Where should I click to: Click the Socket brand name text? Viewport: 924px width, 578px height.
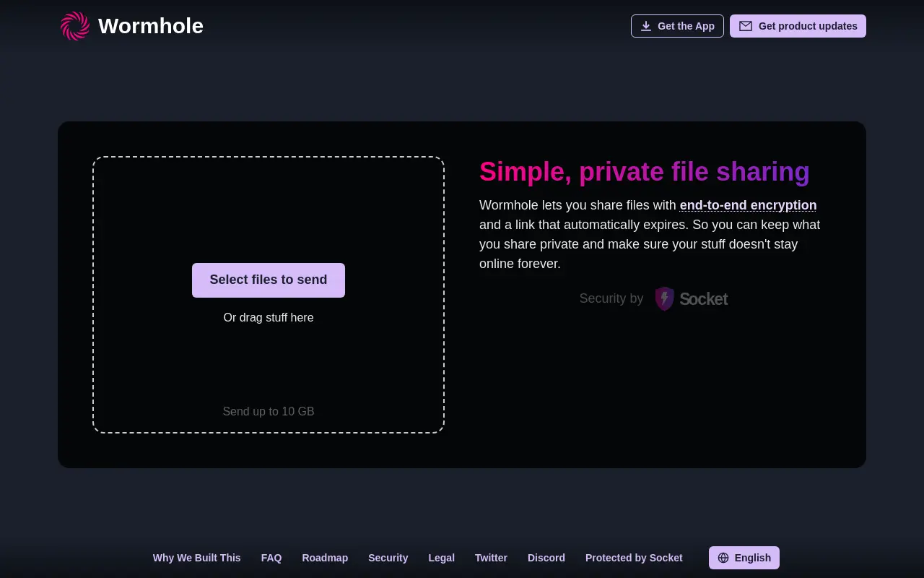(x=704, y=299)
